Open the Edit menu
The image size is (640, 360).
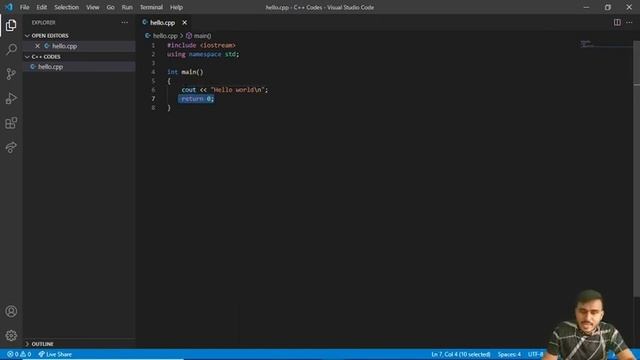click(42, 7)
